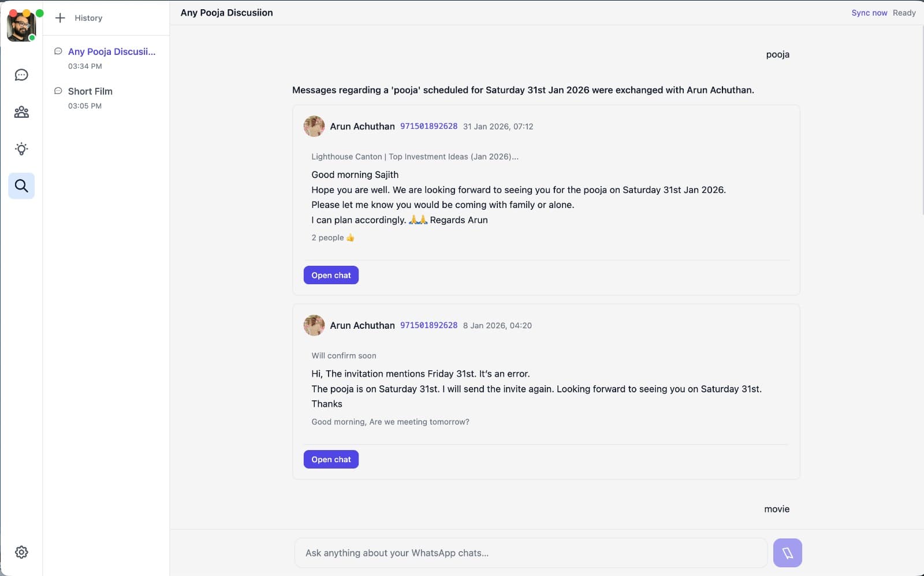Open the insights lightbulb icon
Image resolution: width=924 pixels, height=576 pixels.
coord(21,149)
